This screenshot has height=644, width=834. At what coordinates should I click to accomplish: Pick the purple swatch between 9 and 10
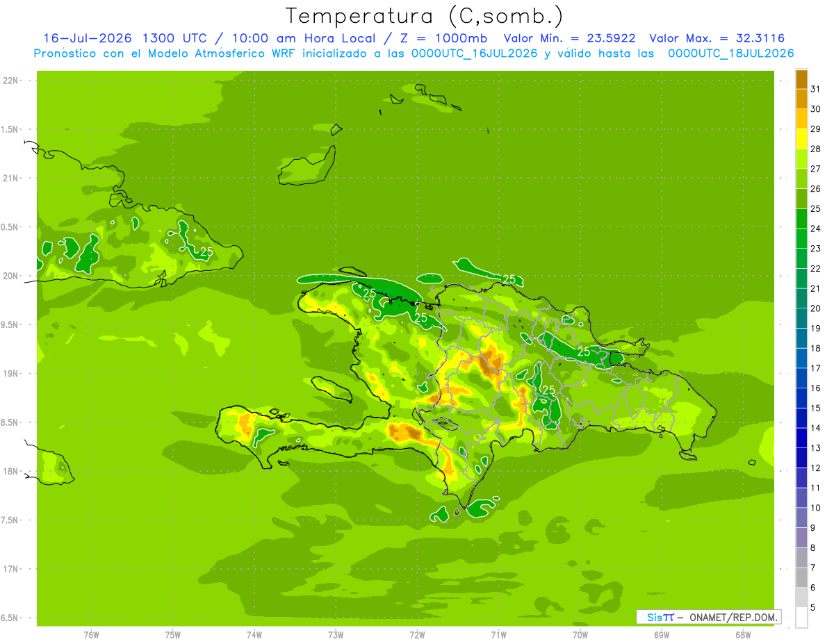[801, 518]
